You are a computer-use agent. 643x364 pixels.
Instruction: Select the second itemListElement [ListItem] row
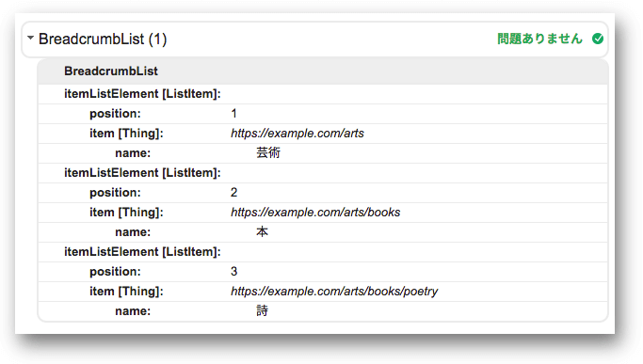click(x=323, y=173)
